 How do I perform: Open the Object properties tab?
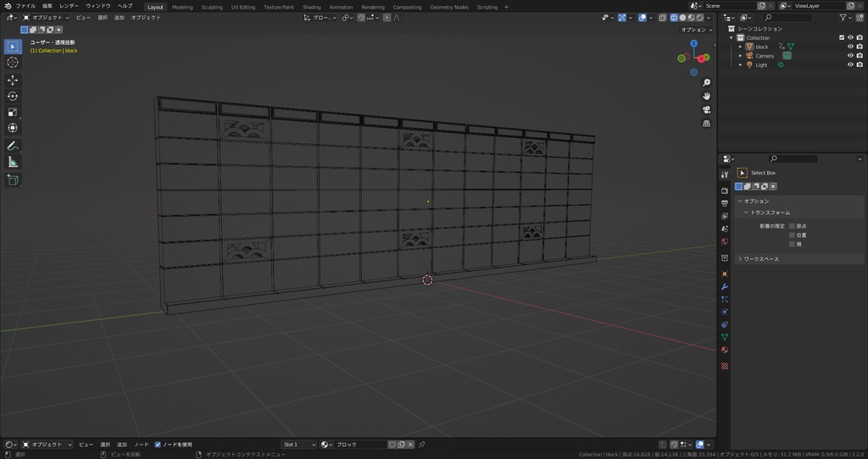[725, 274]
